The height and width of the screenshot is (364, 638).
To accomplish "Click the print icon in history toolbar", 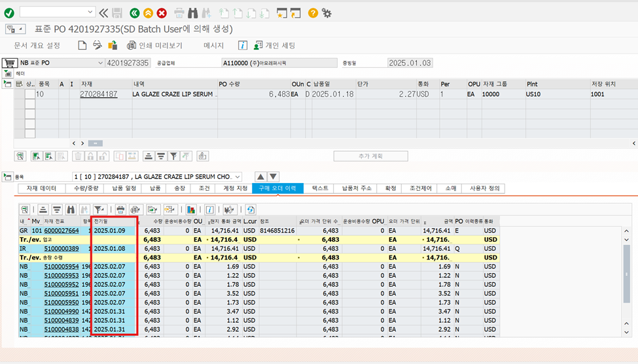I will coord(120,210).
